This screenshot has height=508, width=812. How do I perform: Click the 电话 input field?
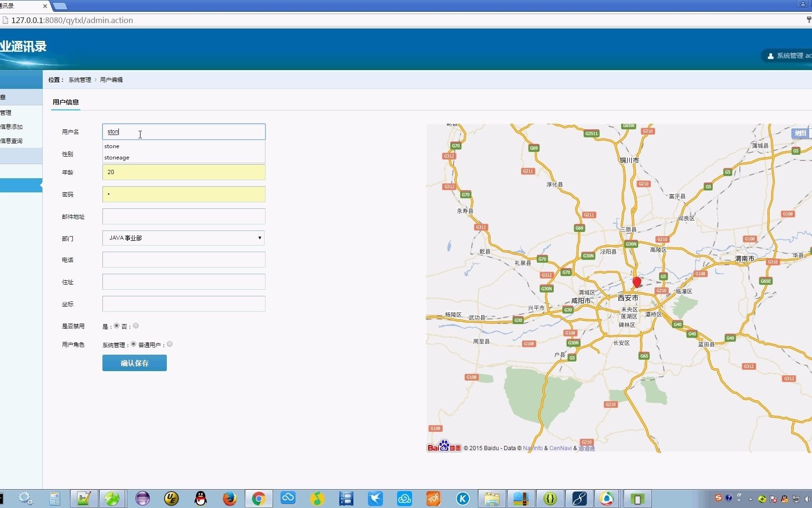click(x=184, y=260)
